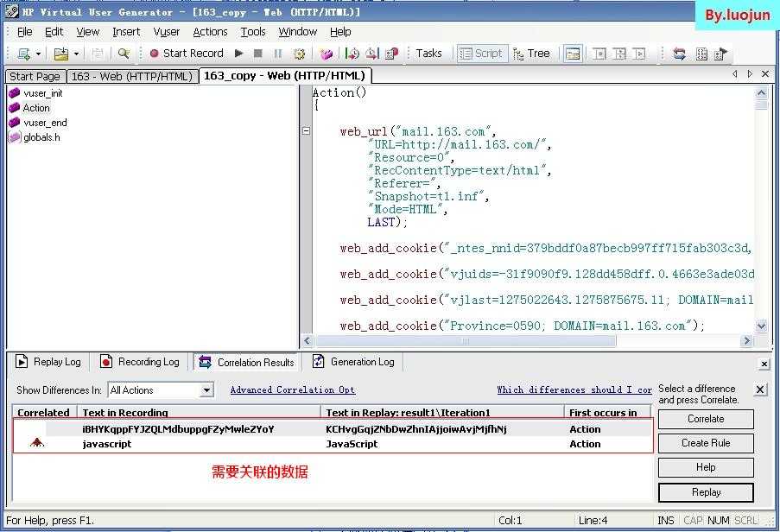780x532 pixels.
Task: Open the Actions menu
Action: pyautogui.click(x=210, y=32)
